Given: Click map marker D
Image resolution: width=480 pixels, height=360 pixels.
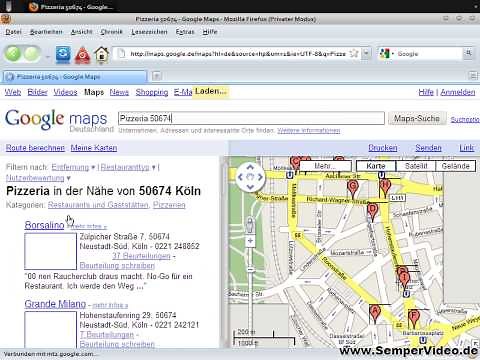Looking at the screenshot, I should [x=372, y=212].
